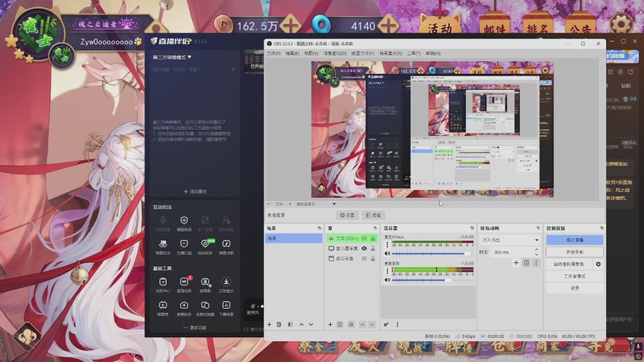Zoom in the OBS preview with the plus icon
Viewport: 644px width, 362px height.
click(x=290, y=204)
